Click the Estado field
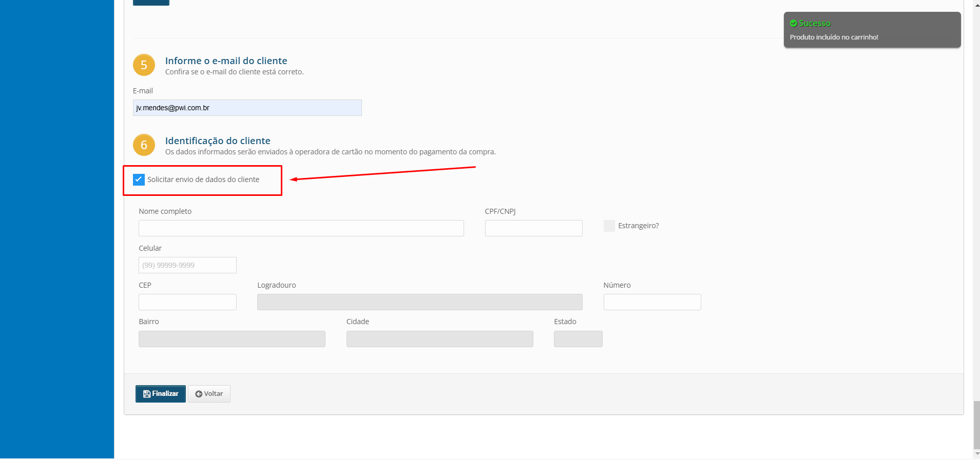The height and width of the screenshot is (460, 980). 578,339
